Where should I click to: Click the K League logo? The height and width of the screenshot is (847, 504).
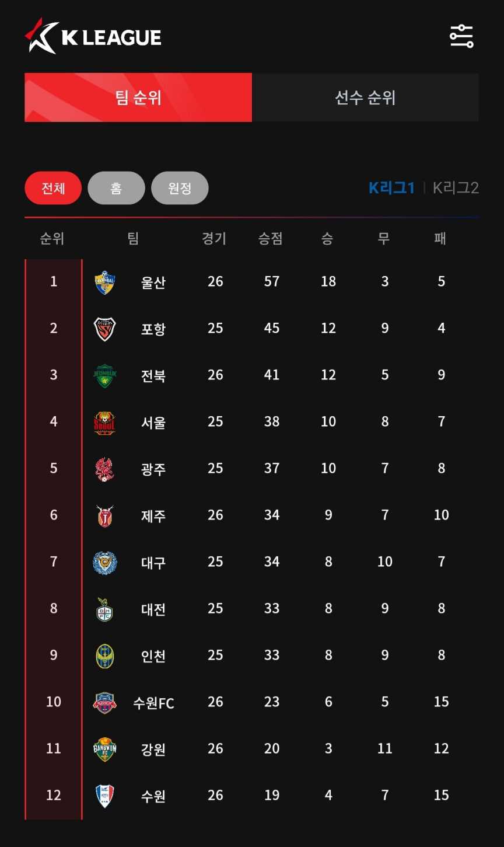[x=93, y=36]
